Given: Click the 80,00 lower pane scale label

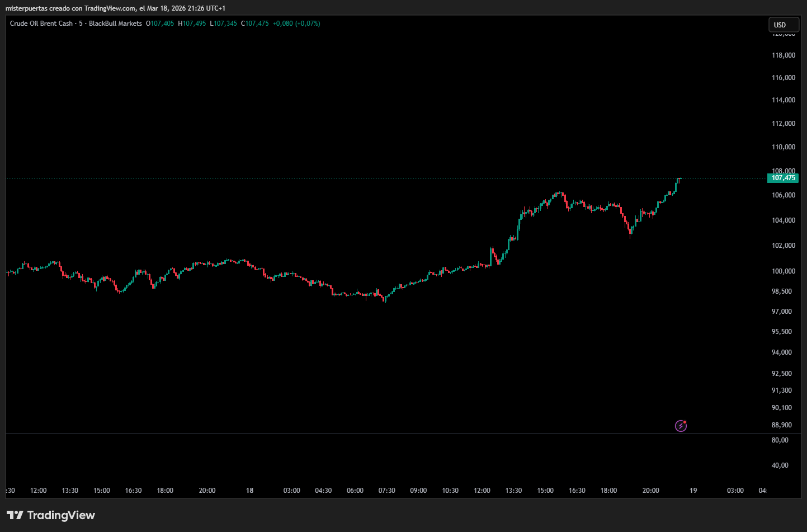Looking at the screenshot, I should 780,440.
